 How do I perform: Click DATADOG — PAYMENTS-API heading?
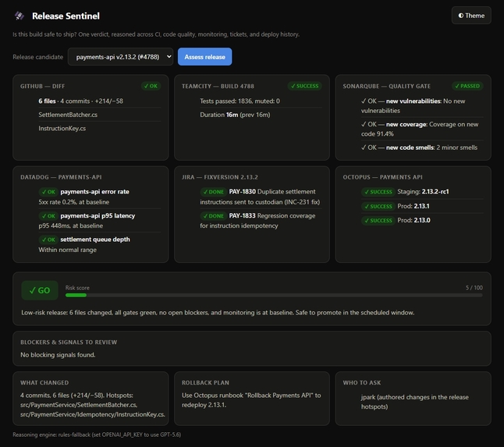pyautogui.click(x=61, y=177)
